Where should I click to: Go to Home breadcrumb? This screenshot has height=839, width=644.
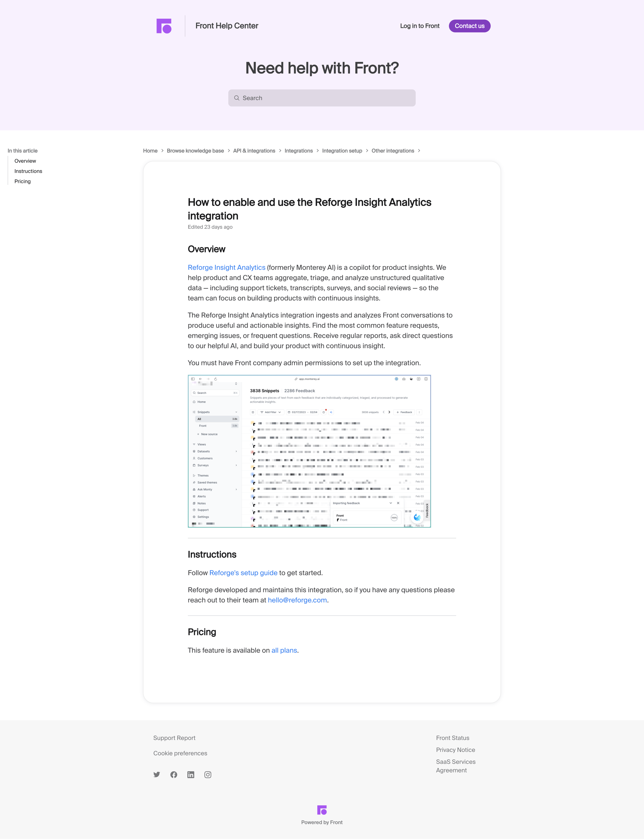click(150, 151)
